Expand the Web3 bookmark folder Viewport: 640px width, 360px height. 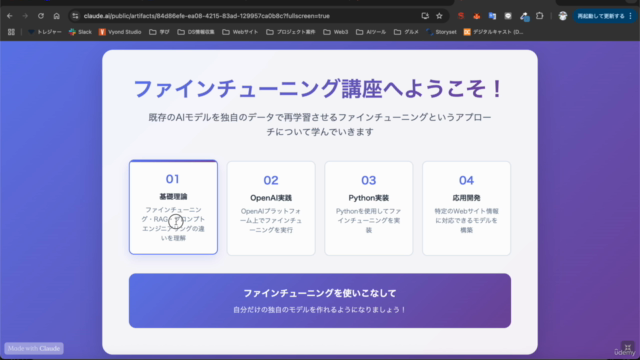[336, 32]
